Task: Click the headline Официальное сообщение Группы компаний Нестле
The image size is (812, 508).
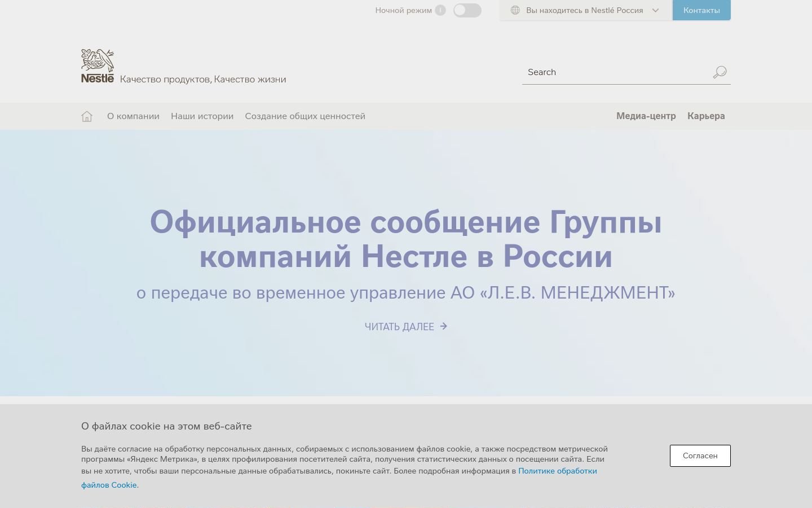Action: click(x=406, y=239)
